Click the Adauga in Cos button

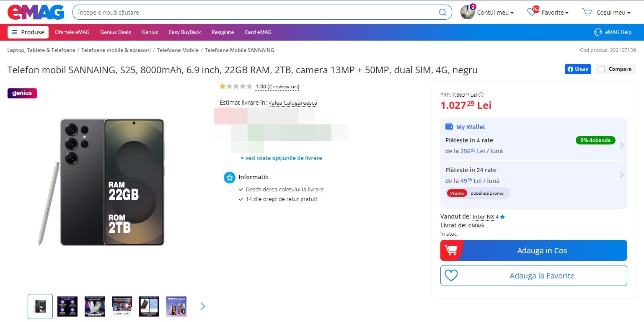point(533,250)
